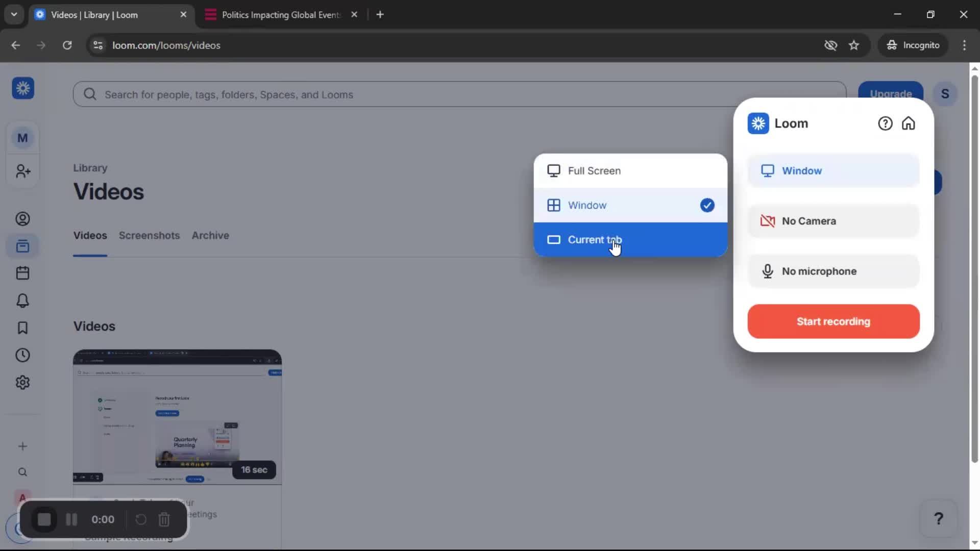Pause the recording in the control bar

point(71,519)
